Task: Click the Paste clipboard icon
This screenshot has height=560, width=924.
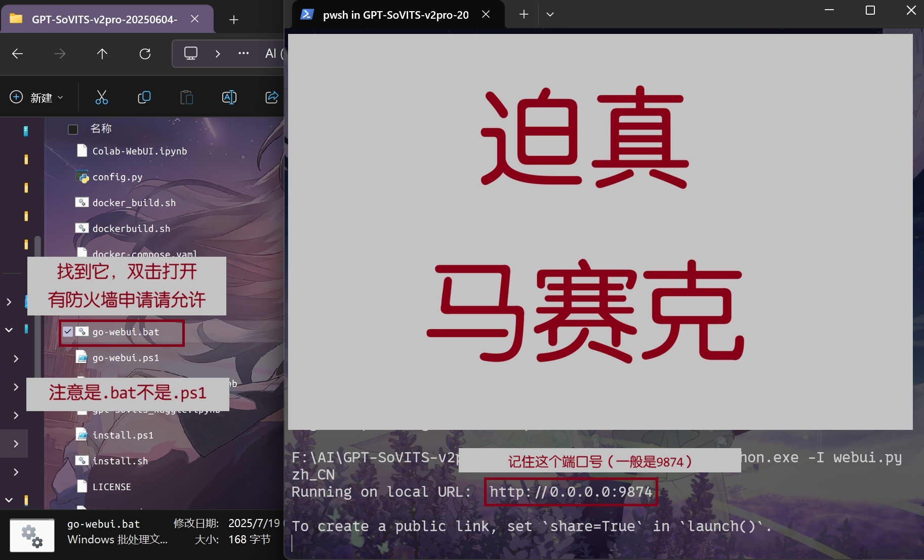Action: click(x=187, y=97)
